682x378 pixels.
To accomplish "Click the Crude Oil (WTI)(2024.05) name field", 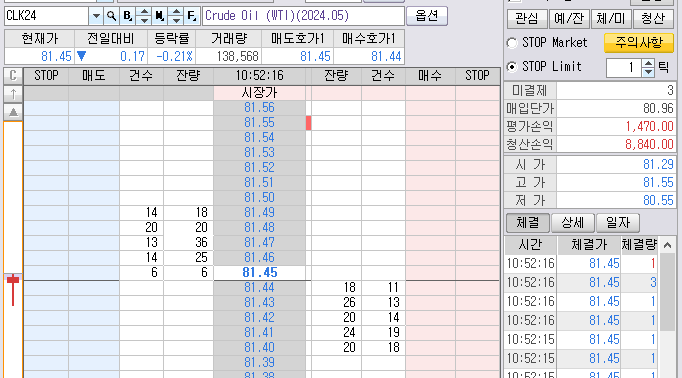I will [x=303, y=16].
